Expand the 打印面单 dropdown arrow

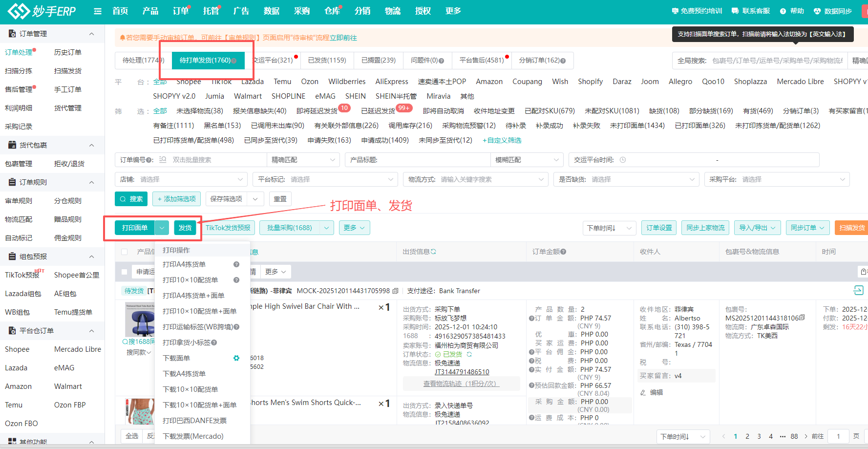point(162,228)
